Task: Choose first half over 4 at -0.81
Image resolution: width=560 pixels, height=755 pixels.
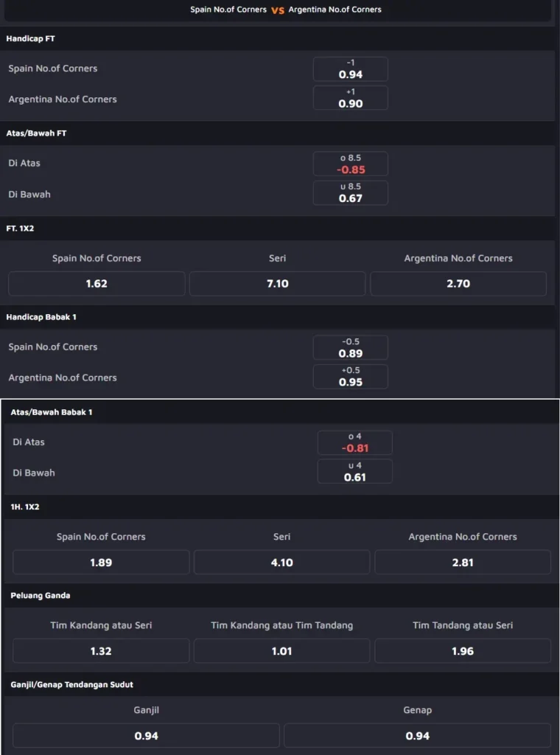Action: pyautogui.click(x=355, y=442)
